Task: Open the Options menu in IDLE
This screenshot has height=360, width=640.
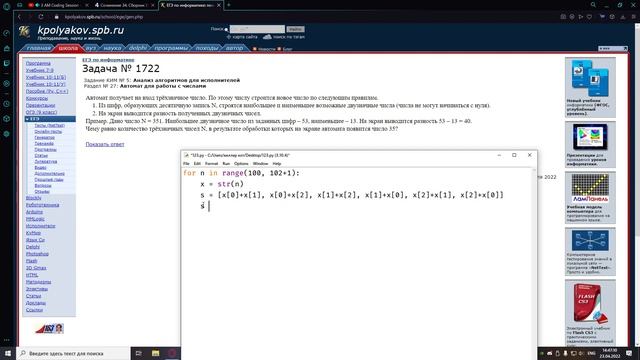Action: pos(241,163)
